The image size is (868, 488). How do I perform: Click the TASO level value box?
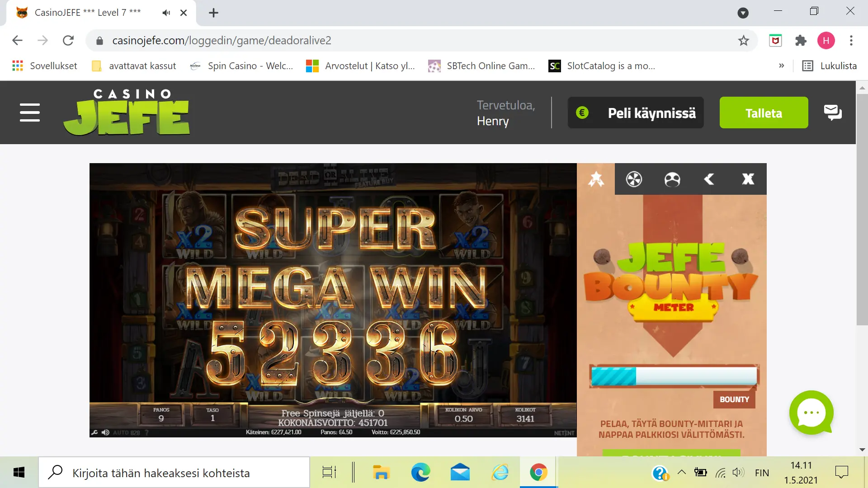pos(212,414)
